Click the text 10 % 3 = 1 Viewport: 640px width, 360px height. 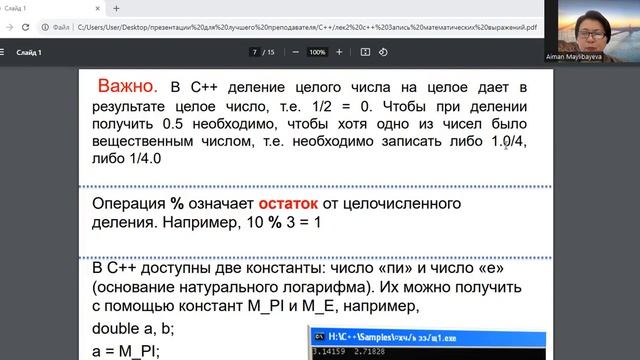click(x=284, y=222)
